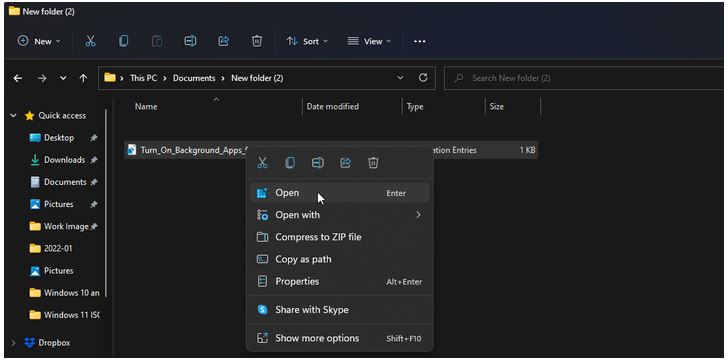Choose Open with from the context menu
Image resolution: width=728 pixels, height=362 pixels.
(x=339, y=215)
